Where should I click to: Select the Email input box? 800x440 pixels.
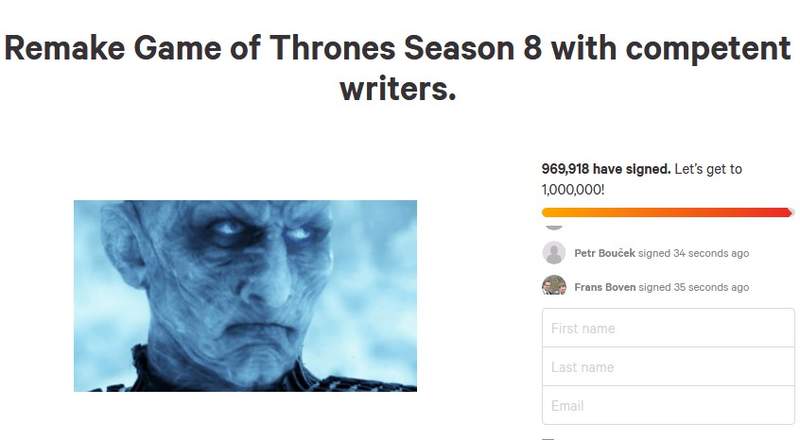coord(668,406)
